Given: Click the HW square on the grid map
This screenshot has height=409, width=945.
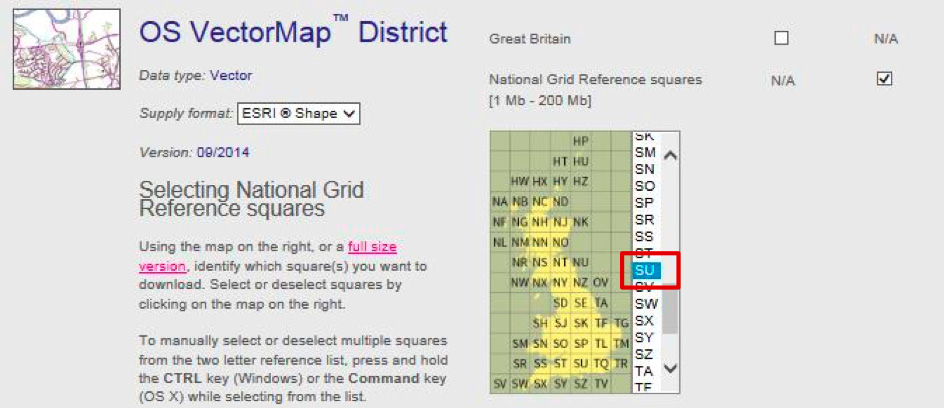Looking at the screenshot, I should tap(520, 181).
